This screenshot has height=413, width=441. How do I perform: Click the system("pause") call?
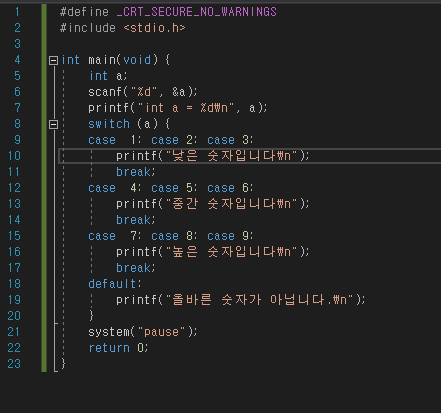point(143,332)
